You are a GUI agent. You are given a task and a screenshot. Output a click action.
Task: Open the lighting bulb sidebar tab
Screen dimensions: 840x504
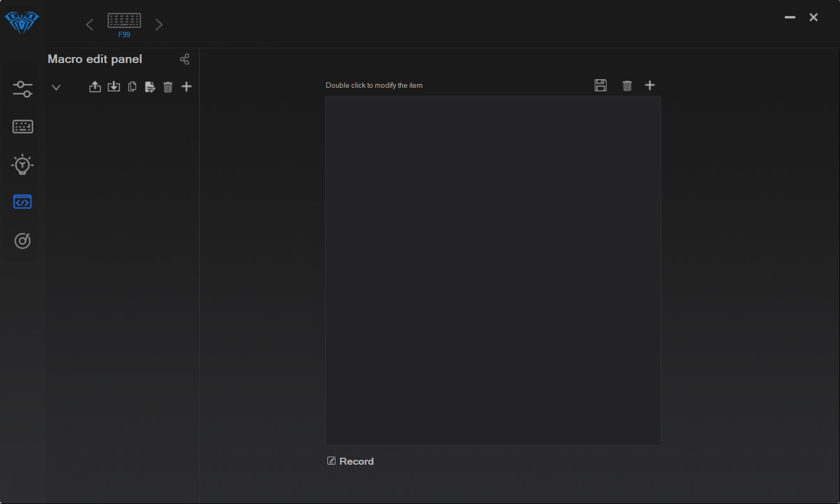[23, 164]
